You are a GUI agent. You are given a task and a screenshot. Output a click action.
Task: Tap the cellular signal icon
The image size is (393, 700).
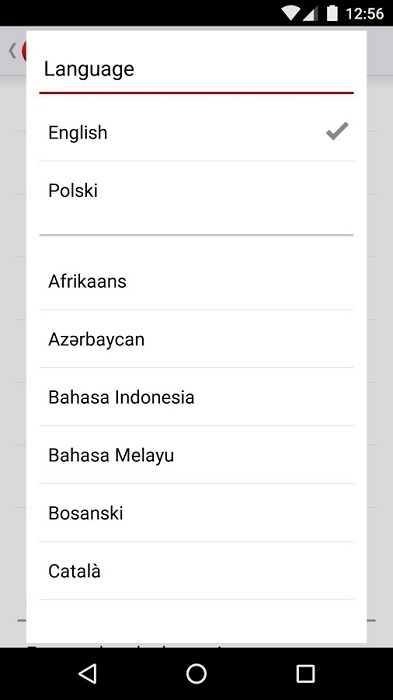310,13
